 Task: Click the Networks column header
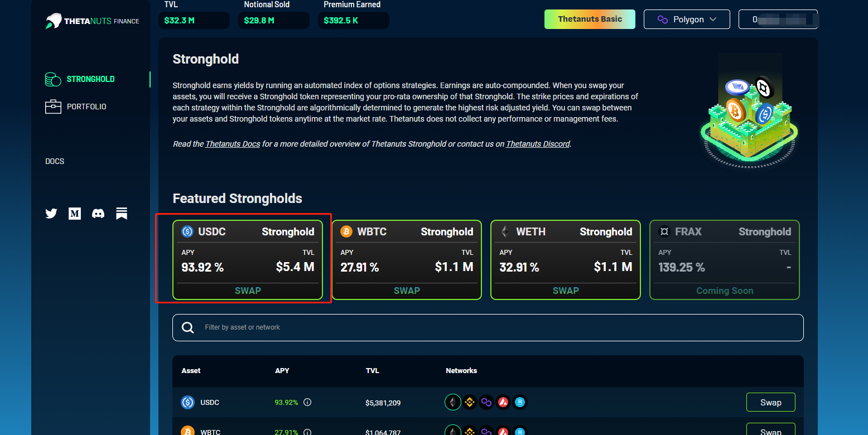pos(461,370)
